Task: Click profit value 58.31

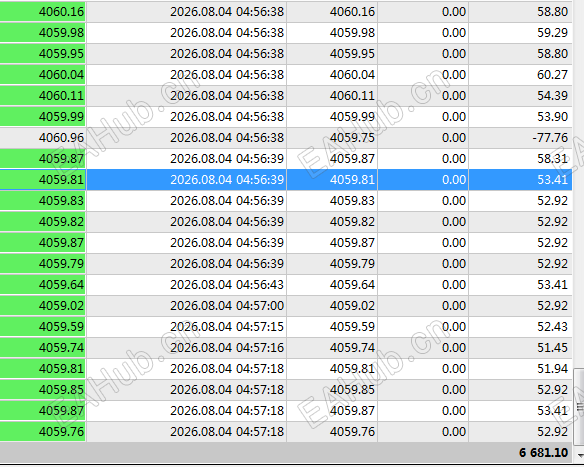Action: pyautogui.click(x=552, y=159)
